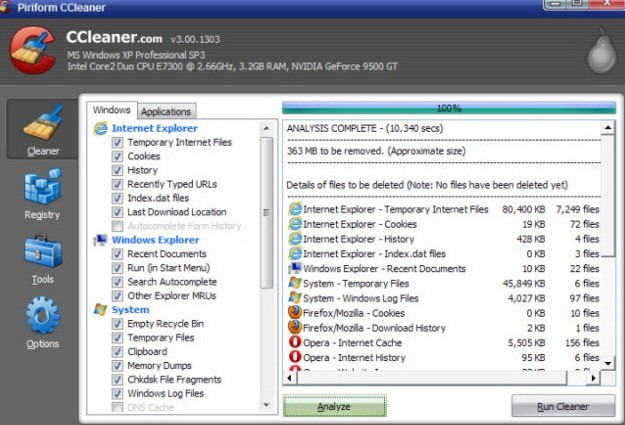
Task: Toggle the IE Cookies checkbox
Action: click(x=117, y=156)
